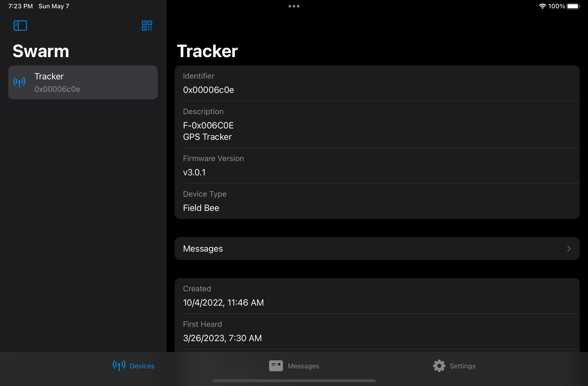Click the antenna icon beside Tracker
Screen dimensions: 588x386
(x=19, y=82)
